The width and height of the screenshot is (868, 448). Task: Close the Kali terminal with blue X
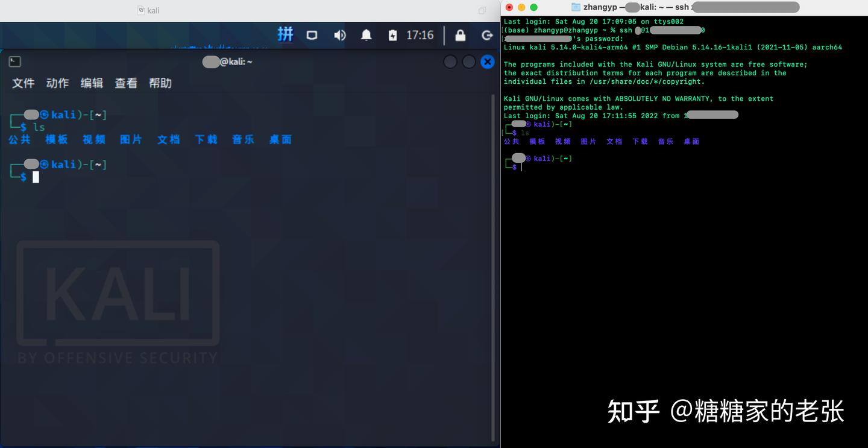(487, 62)
